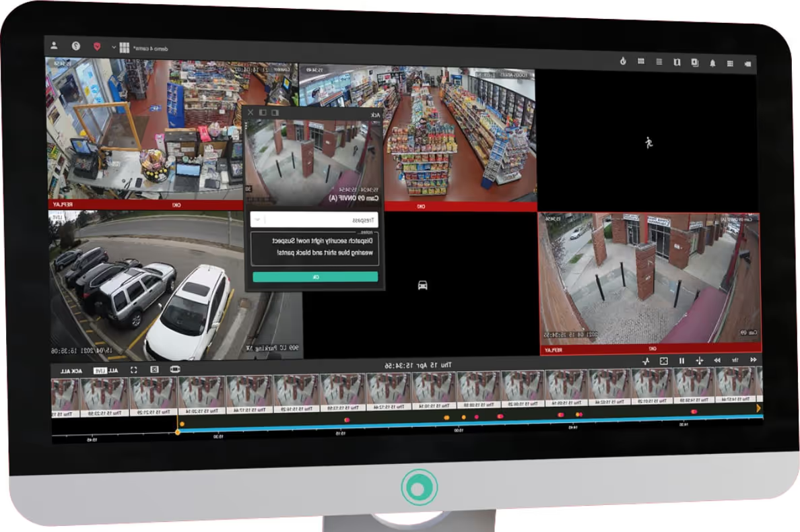The height and width of the screenshot is (532, 800).
Task: Click the notification bell icon
Action: point(712,63)
